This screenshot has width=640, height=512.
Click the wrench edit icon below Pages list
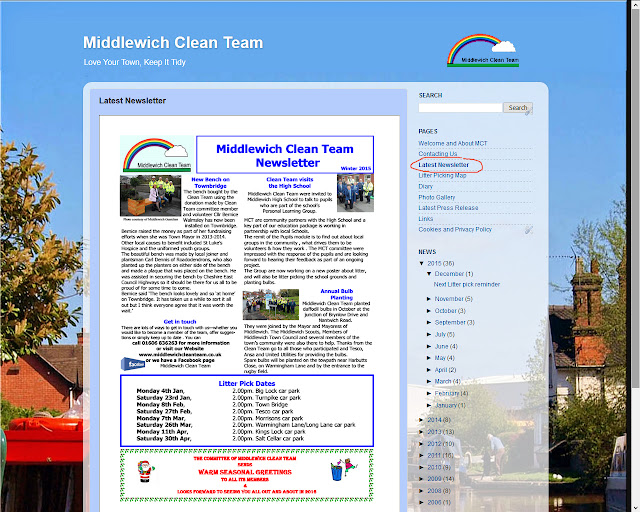tap(529, 230)
